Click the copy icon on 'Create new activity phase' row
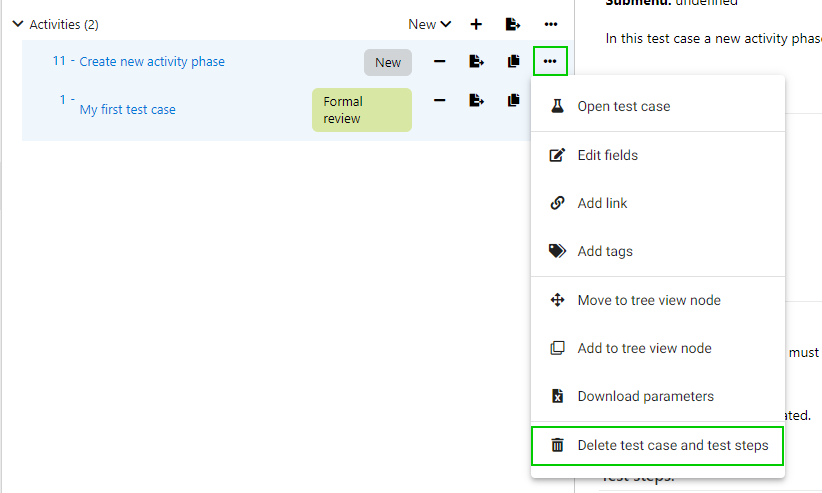 coord(513,62)
